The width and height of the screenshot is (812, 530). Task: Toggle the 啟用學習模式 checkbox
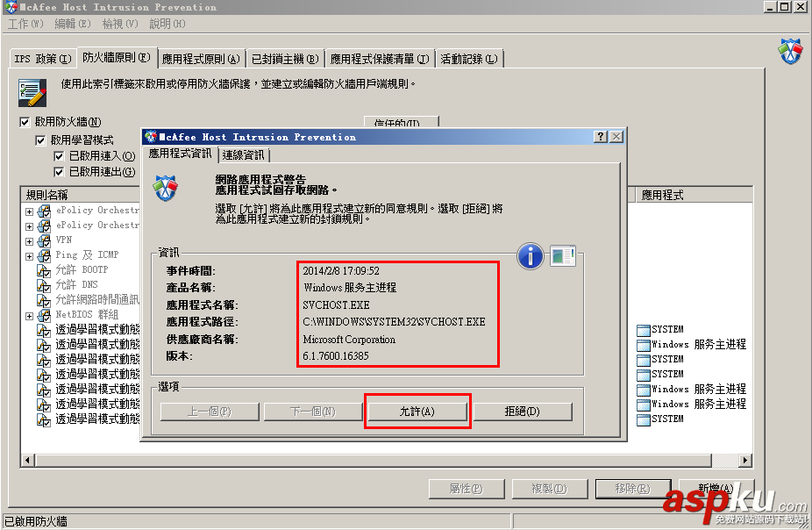[40, 140]
